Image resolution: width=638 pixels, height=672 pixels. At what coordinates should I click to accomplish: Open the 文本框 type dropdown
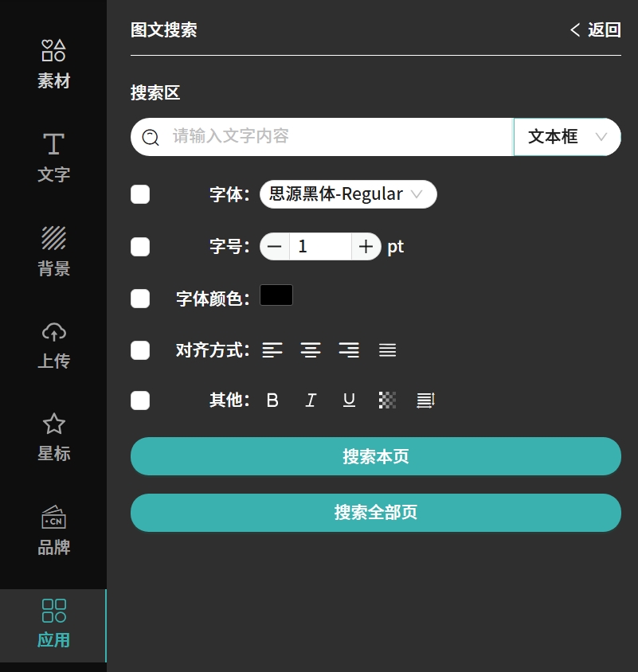pyautogui.click(x=567, y=137)
